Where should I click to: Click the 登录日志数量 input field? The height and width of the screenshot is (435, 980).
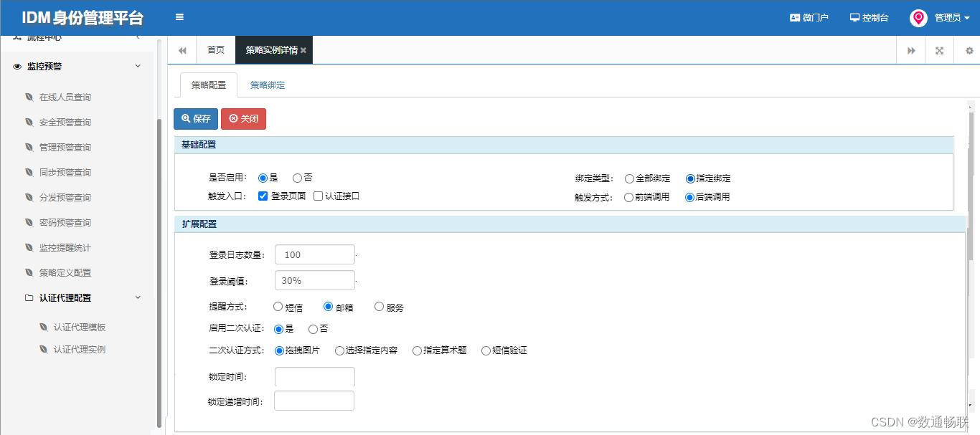(x=315, y=254)
